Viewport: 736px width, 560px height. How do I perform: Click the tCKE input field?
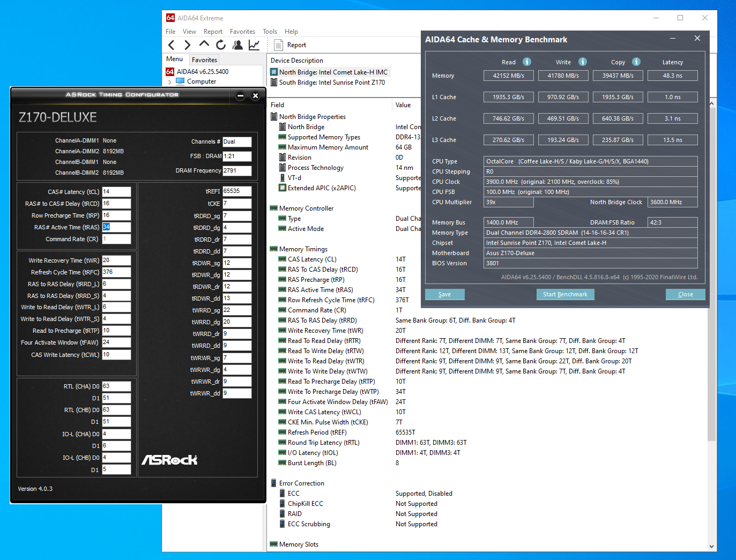pyautogui.click(x=237, y=204)
